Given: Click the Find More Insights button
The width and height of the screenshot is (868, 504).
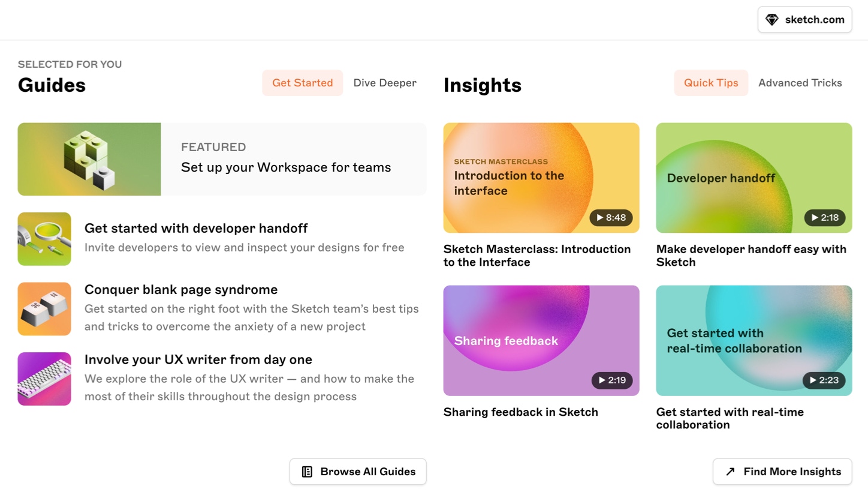Looking at the screenshot, I should [x=782, y=472].
